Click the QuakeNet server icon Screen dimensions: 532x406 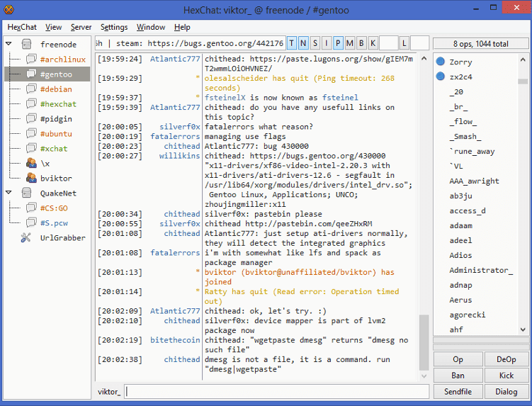(26, 193)
